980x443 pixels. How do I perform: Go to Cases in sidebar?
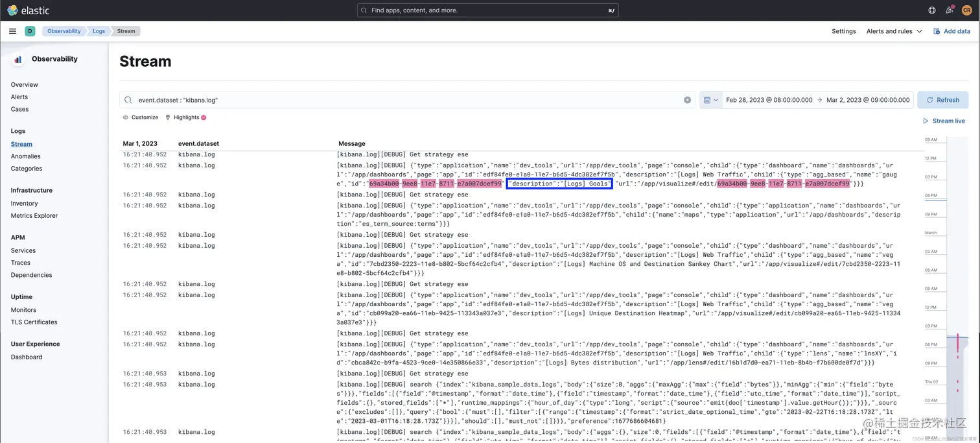[x=19, y=109]
